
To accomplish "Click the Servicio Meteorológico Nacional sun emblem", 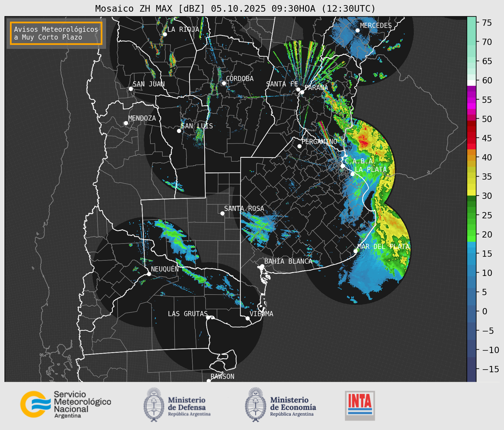I will [x=35, y=404].
